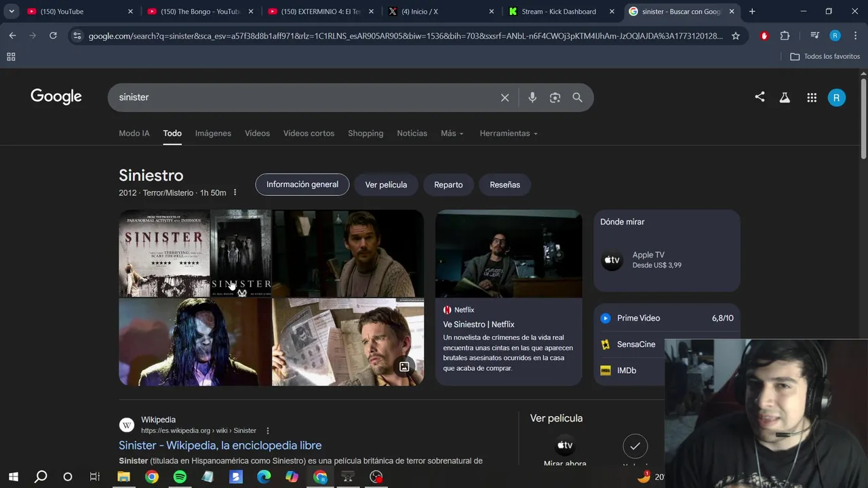The height and width of the screenshot is (488, 868).
Task: Switch to the Inicio / X browser tab
Action: tap(439, 12)
